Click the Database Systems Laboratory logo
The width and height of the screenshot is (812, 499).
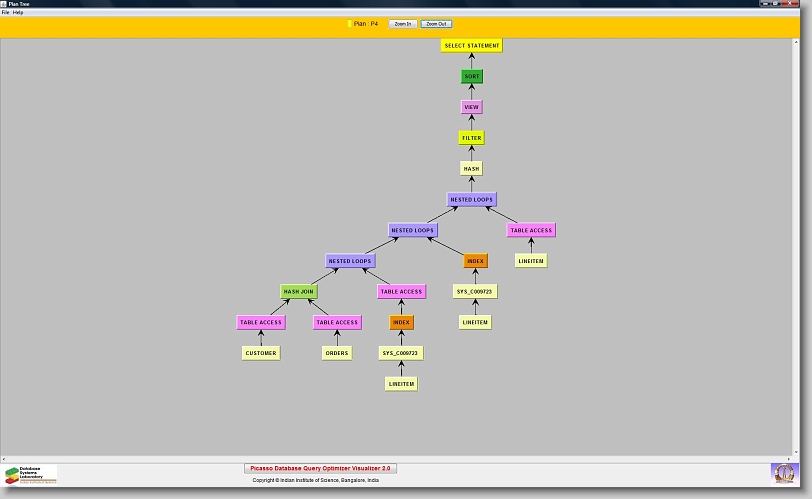(x=31, y=474)
